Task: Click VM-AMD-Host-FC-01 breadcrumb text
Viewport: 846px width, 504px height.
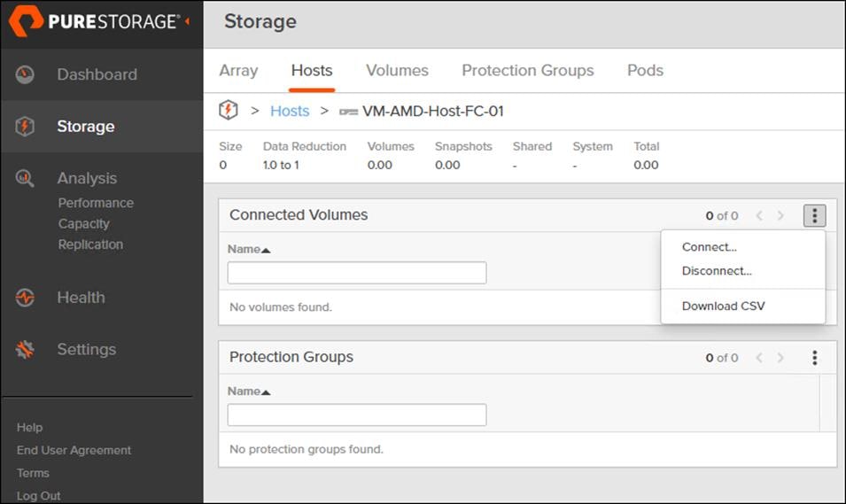Action: tap(432, 111)
